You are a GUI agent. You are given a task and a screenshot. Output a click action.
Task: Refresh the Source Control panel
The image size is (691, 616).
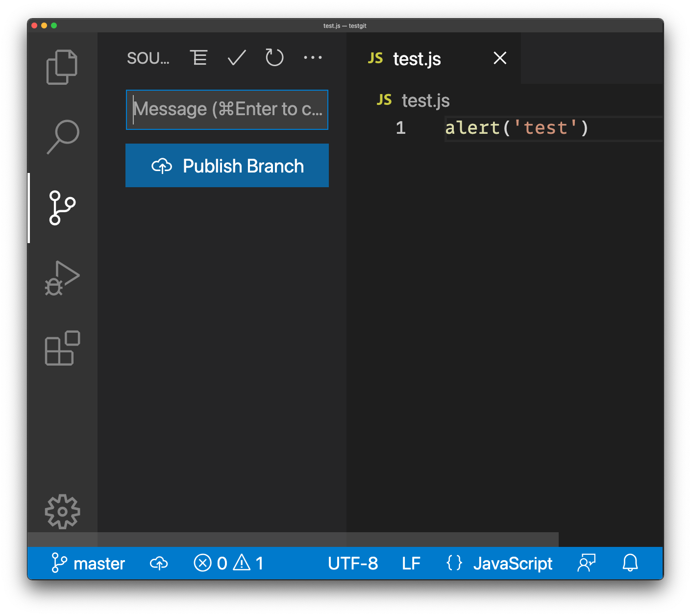(x=274, y=58)
